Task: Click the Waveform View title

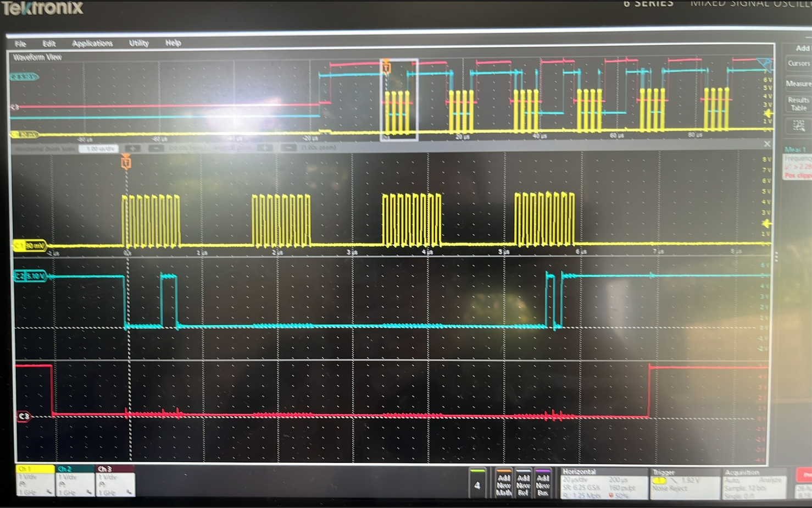Action: pos(37,57)
